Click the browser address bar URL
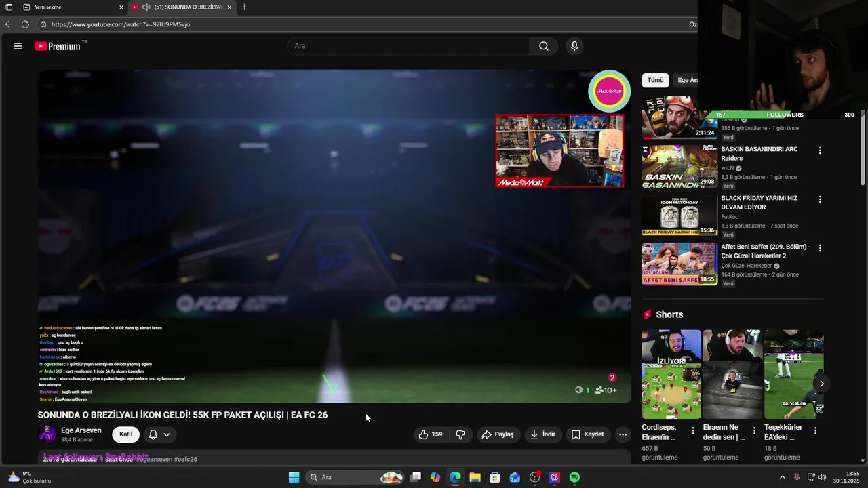Viewport: 868px width, 488px height. [121, 24]
